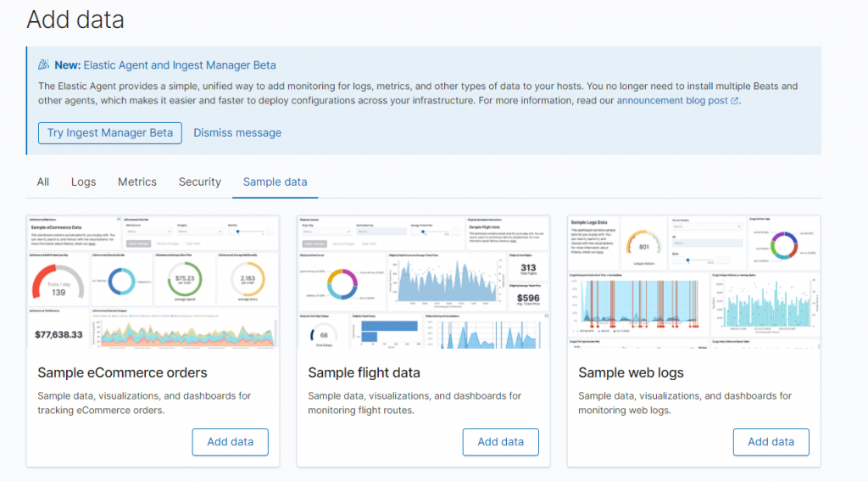Image resolution: width=868 pixels, height=481 pixels.
Task: Select the Sample data tab
Action: [275, 182]
